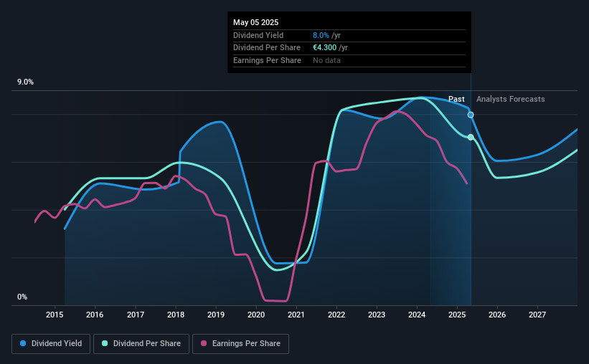The height and width of the screenshot is (364, 589).
Task: Toggle the Dividend Per Share legend button
Action: [x=141, y=344]
